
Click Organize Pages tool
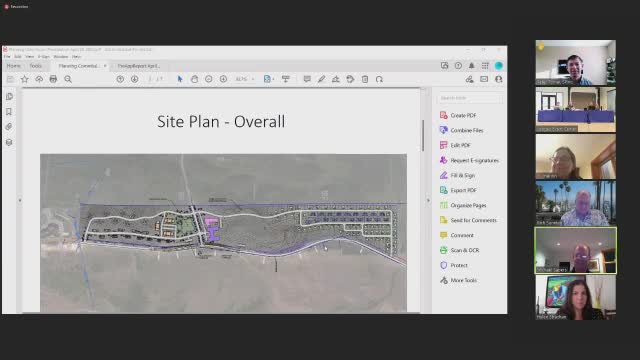[x=463, y=205]
